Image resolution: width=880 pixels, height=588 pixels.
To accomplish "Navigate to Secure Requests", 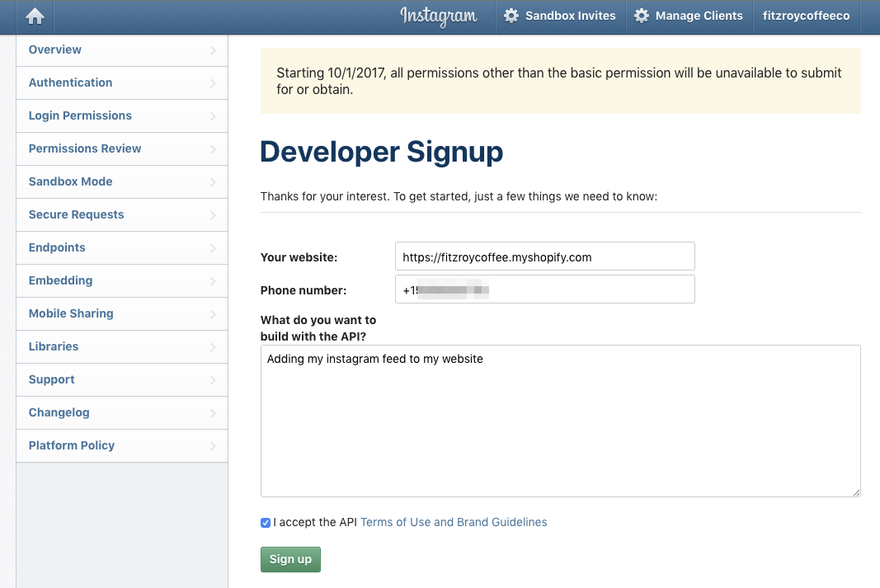I will (122, 215).
